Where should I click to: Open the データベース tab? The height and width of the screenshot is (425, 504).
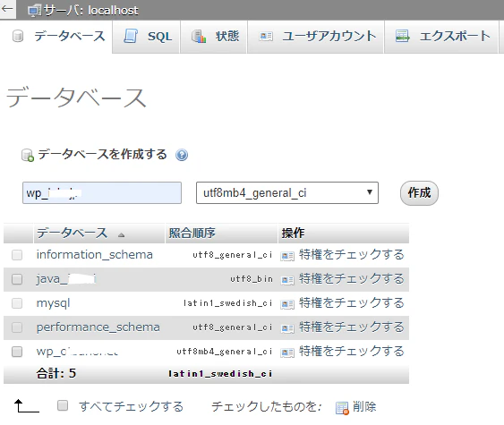[x=56, y=37]
